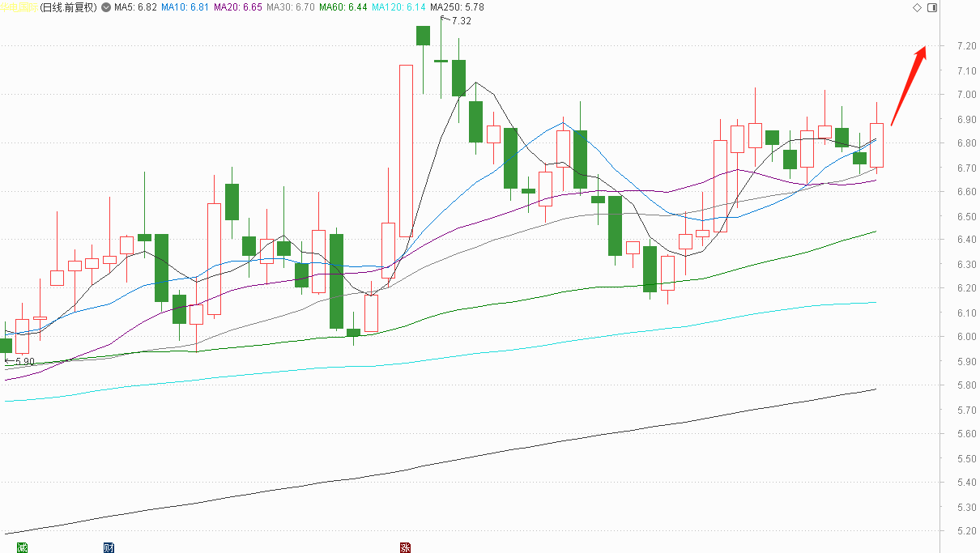Open the indicator dropdown next to 日线 前复权
The image size is (980, 553).
[x=106, y=7]
